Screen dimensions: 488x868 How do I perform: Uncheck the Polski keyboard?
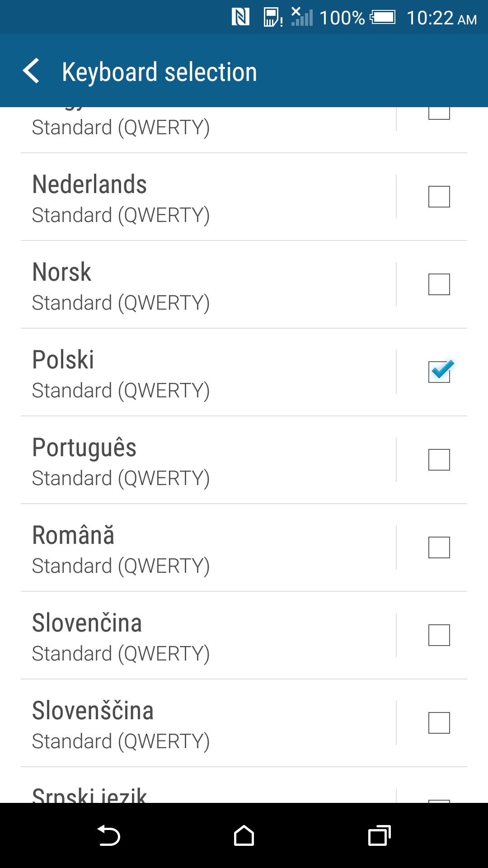(439, 372)
